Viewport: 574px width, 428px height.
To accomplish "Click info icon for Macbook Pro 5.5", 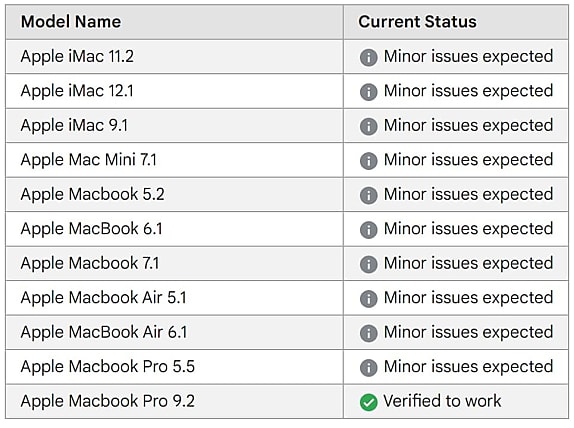I will (x=368, y=368).
